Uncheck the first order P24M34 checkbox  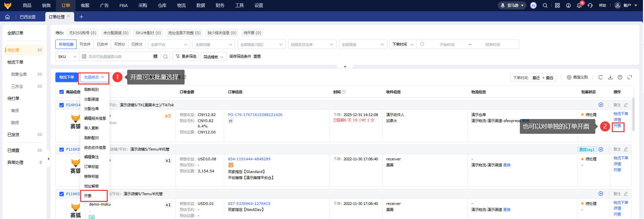[x=61, y=105]
